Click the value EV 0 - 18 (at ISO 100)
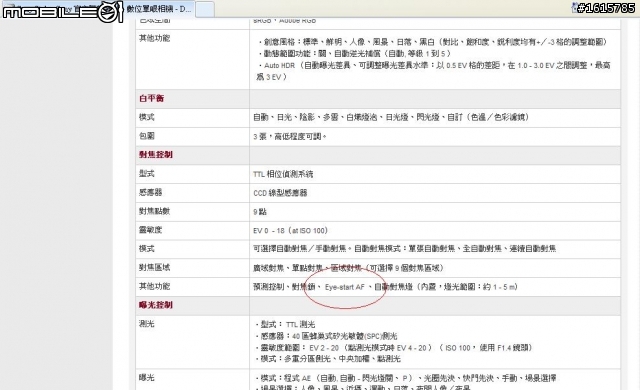Viewport: 640px width, 390px height. click(x=290, y=230)
